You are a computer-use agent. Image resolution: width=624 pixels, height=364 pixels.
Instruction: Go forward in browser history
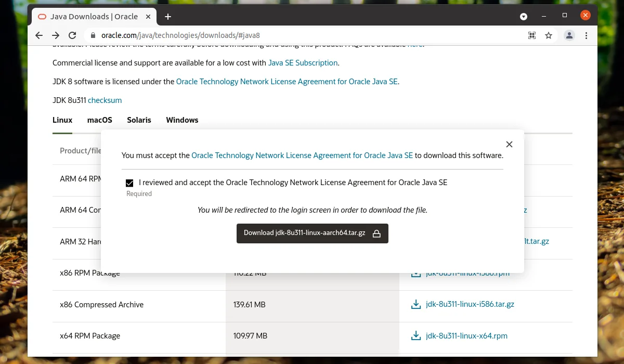tap(56, 35)
